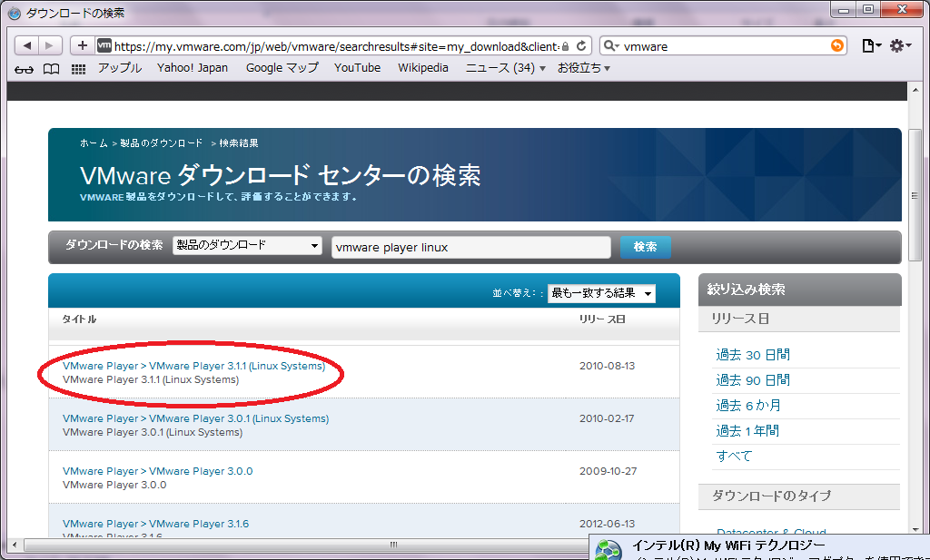Open the VMware Player 3.1.6 result link
Image resolution: width=930 pixels, height=560 pixels.
click(x=155, y=525)
